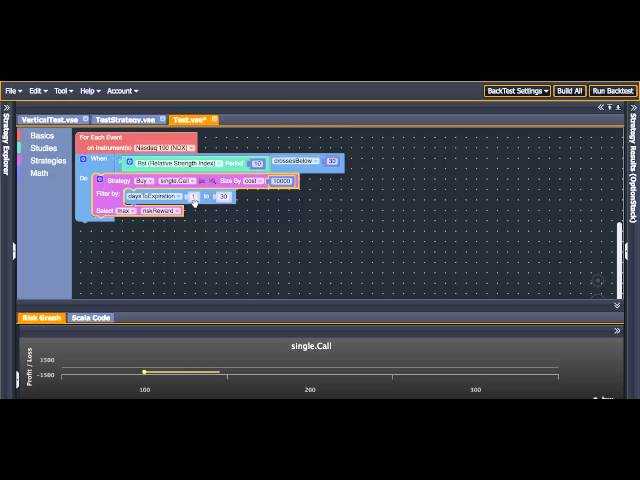
Task: Expand the Strategy Explorer side panel
Action: click(7, 108)
